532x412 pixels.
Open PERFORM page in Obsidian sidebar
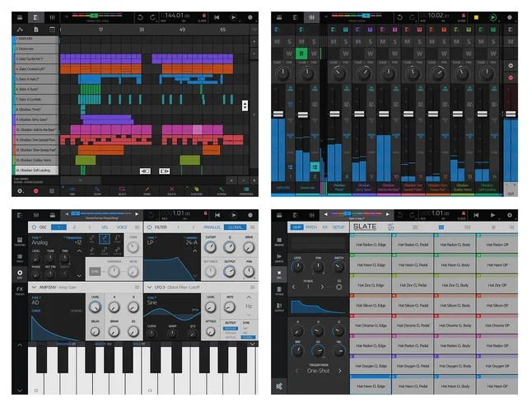click(20, 241)
